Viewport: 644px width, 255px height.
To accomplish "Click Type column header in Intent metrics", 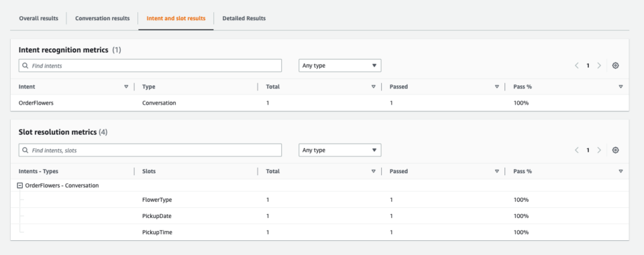I will (149, 87).
